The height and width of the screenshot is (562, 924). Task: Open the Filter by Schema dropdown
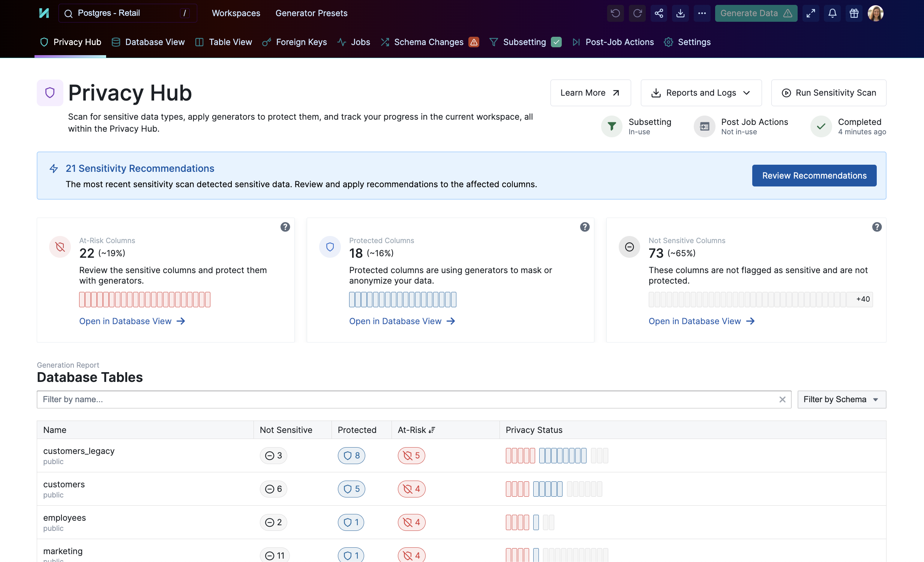[x=841, y=400]
